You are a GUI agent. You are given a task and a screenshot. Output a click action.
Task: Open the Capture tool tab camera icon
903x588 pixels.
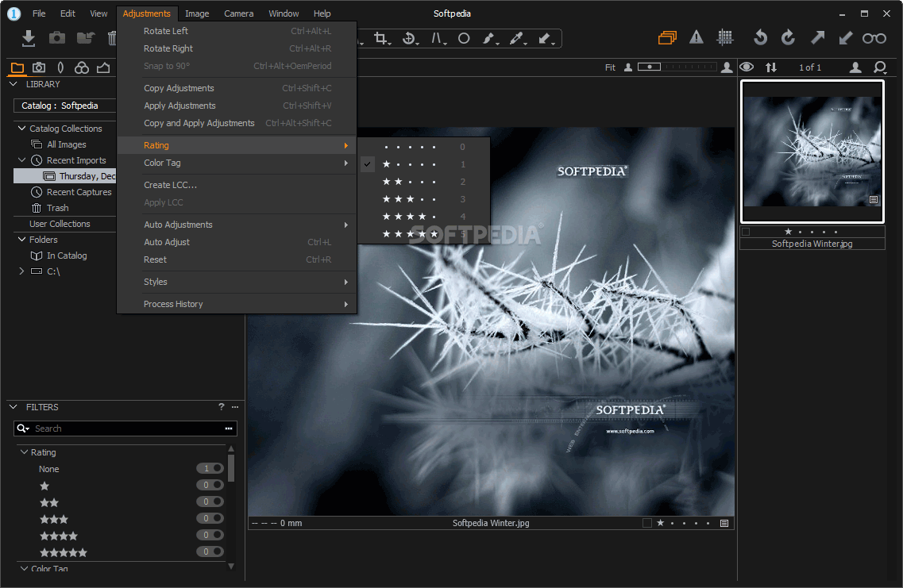[39, 68]
